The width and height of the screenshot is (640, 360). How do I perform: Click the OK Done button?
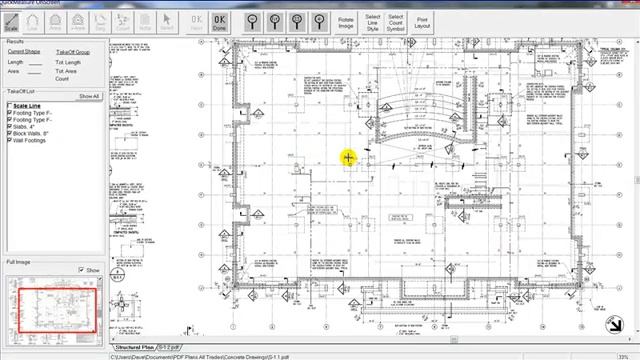[219, 22]
